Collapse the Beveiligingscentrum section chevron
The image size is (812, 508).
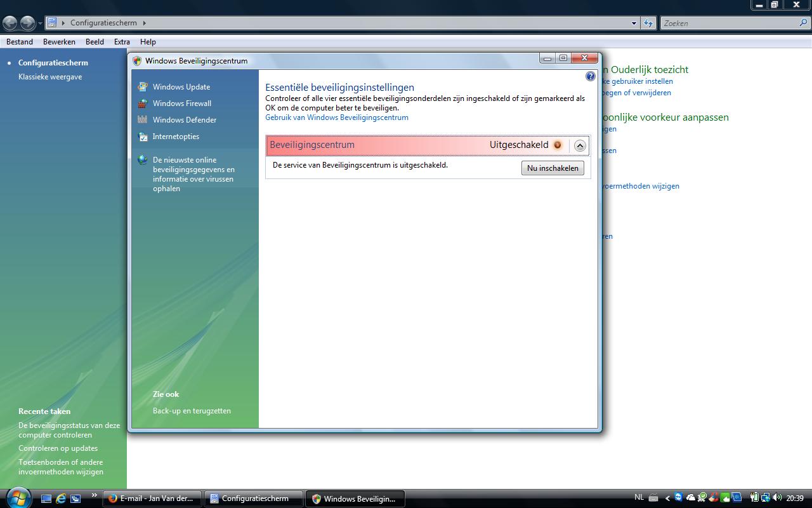[x=580, y=145]
